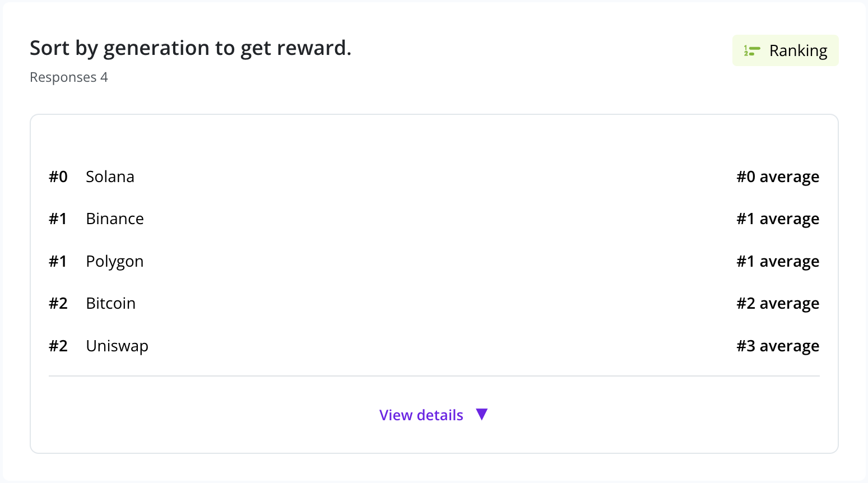Open the View details link
The image size is (868, 483).
(421, 415)
